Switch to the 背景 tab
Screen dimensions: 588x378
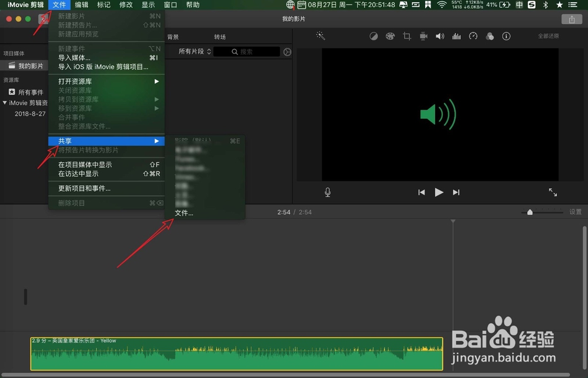pyautogui.click(x=173, y=37)
